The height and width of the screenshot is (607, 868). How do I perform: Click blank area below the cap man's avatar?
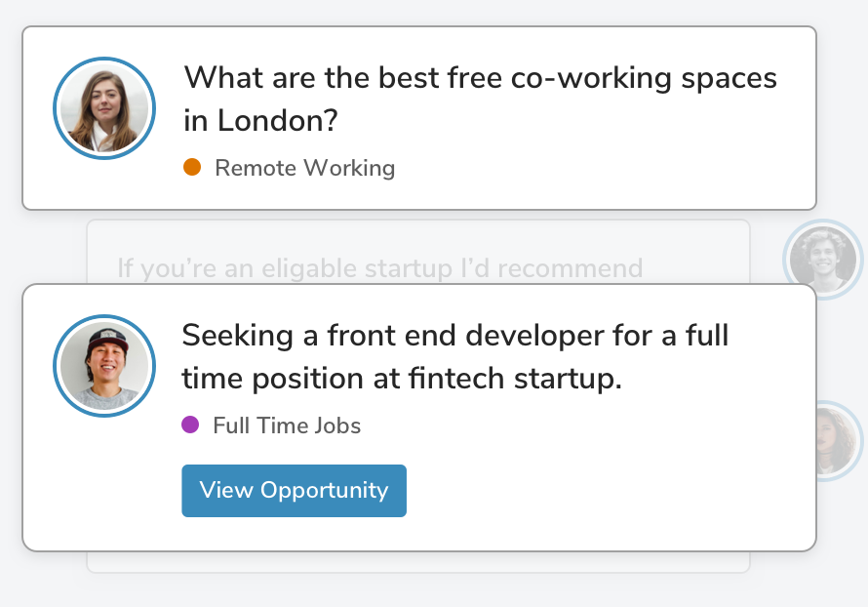[104, 482]
